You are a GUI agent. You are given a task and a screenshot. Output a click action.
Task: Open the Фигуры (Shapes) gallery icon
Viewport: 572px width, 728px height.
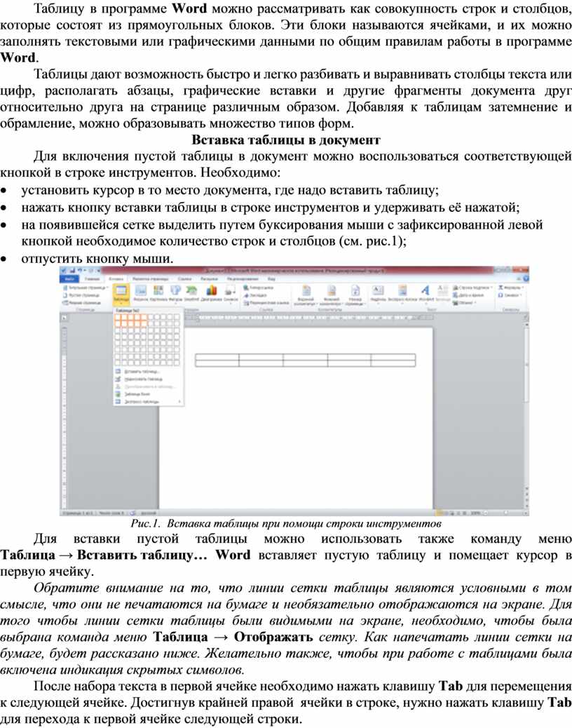175,292
